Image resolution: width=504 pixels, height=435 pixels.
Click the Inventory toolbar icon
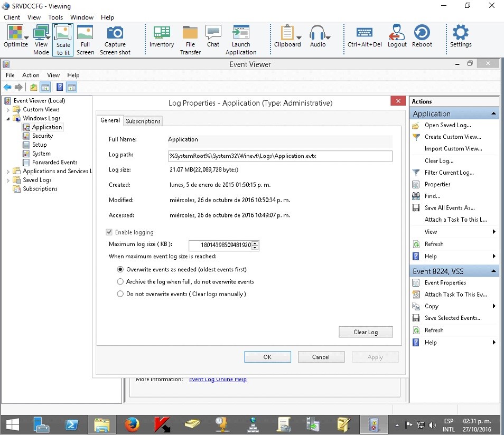click(162, 34)
